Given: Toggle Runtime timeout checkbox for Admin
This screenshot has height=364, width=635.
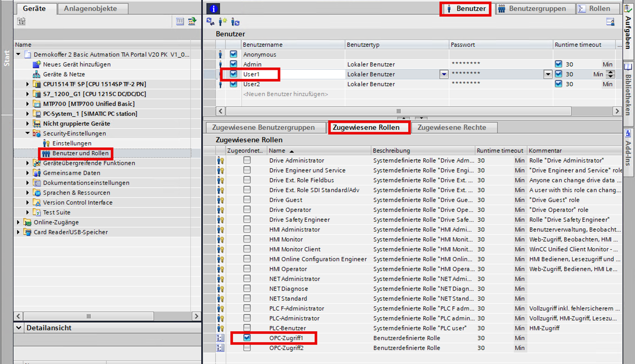Looking at the screenshot, I should (x=558, y=64).
